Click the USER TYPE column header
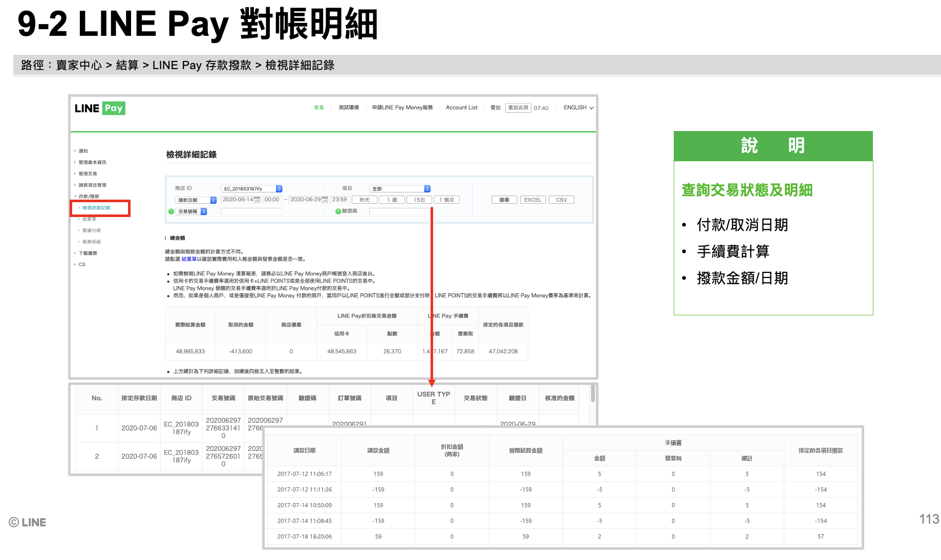Viewport: 941px width, 560px height. [434, 398]
